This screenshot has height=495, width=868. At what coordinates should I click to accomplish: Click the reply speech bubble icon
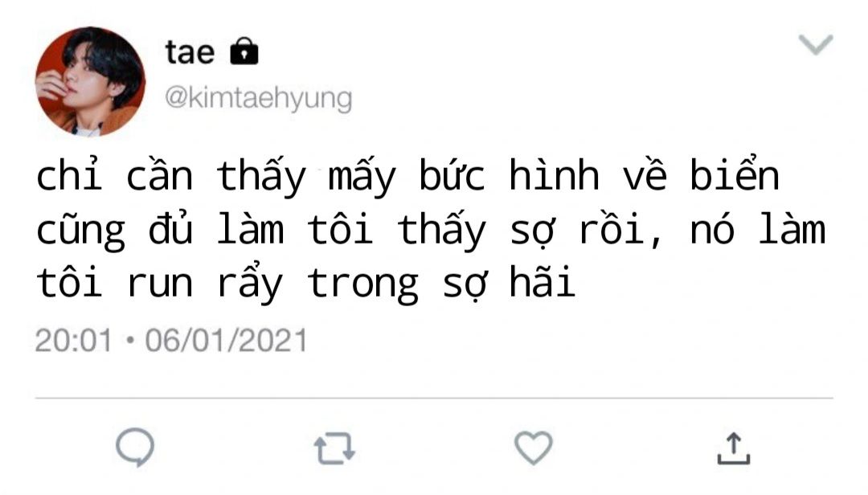135,448
